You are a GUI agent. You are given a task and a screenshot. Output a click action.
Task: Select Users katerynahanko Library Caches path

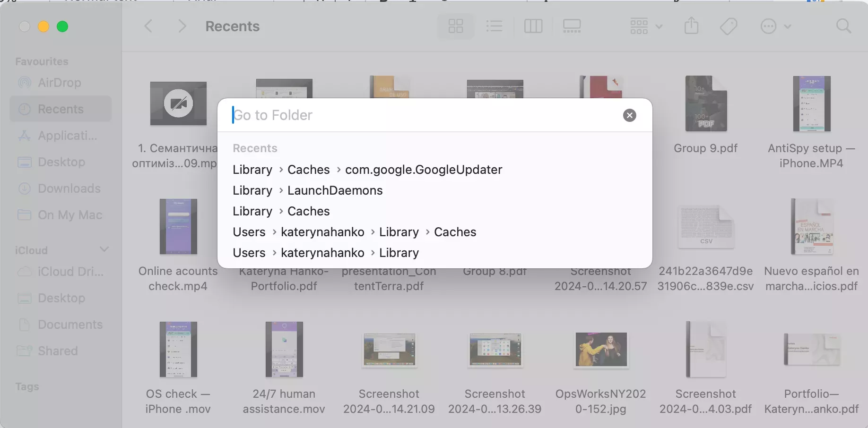[354, 232]
